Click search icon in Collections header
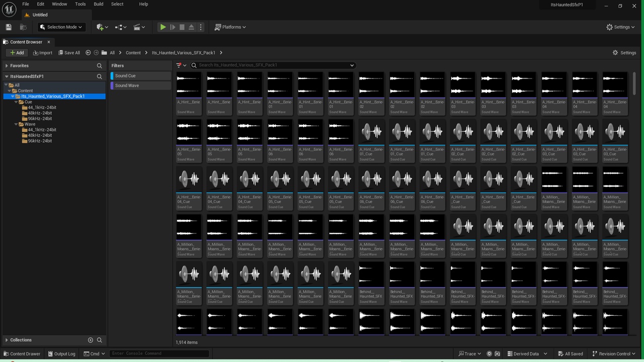This screenshot has width=644, height=362. [x=100, y=340]
